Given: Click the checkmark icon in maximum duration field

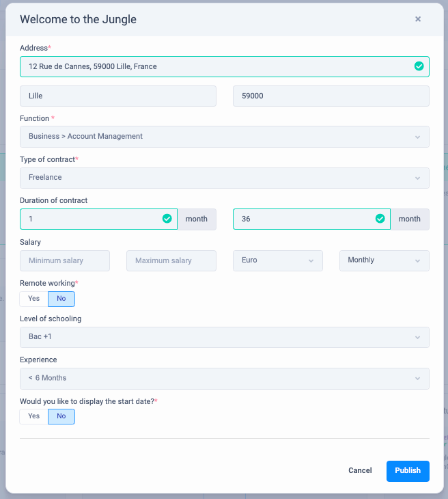Looking at the screenshot, I should click(380, 219).
